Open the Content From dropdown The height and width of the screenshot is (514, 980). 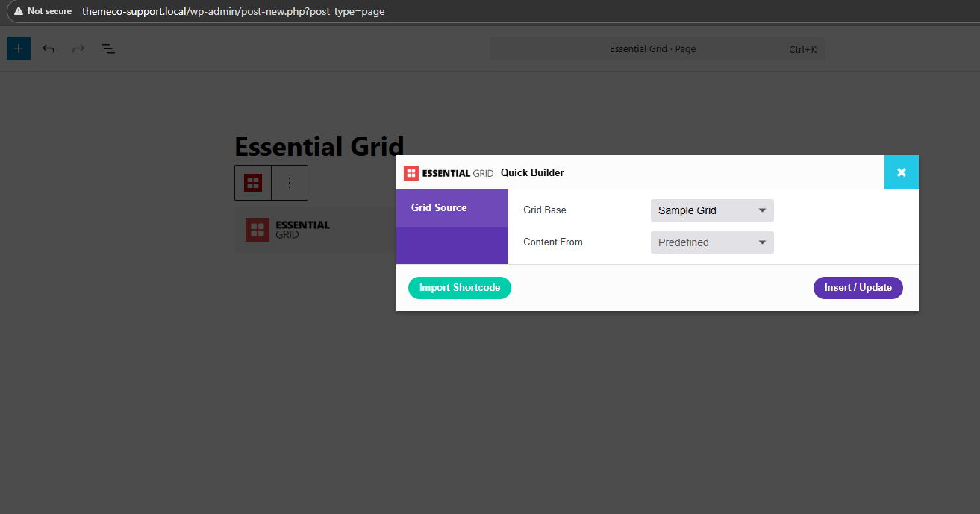[711, 242]
